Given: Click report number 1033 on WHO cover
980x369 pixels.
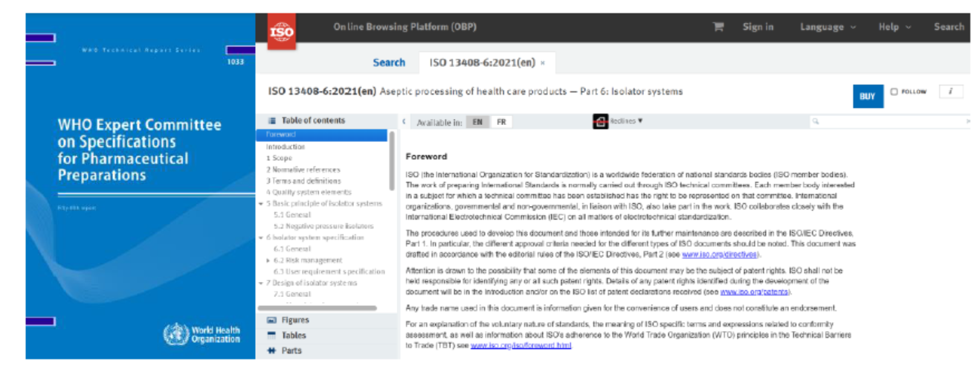Looking at the screenshot, I should click(x=235, y=62).
